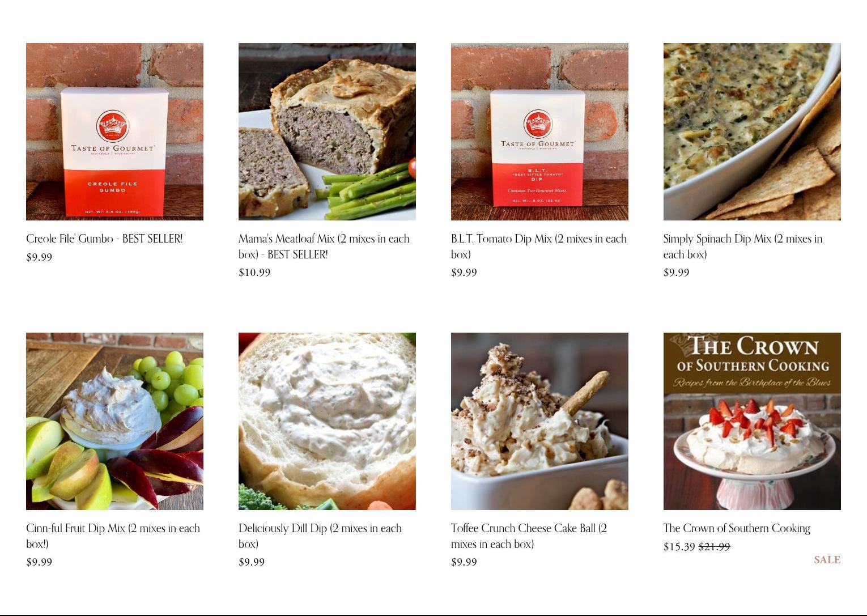Click the Deliciously Dill Dip bread bowl photo
Image resolution: width=867 pixels, height=616 pixels.
coord(327,421)
